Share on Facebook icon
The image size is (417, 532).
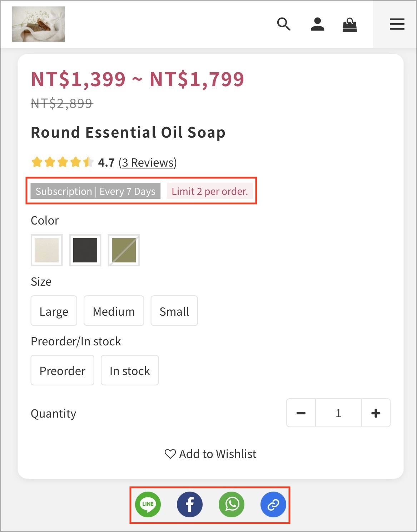coord(190,504)
